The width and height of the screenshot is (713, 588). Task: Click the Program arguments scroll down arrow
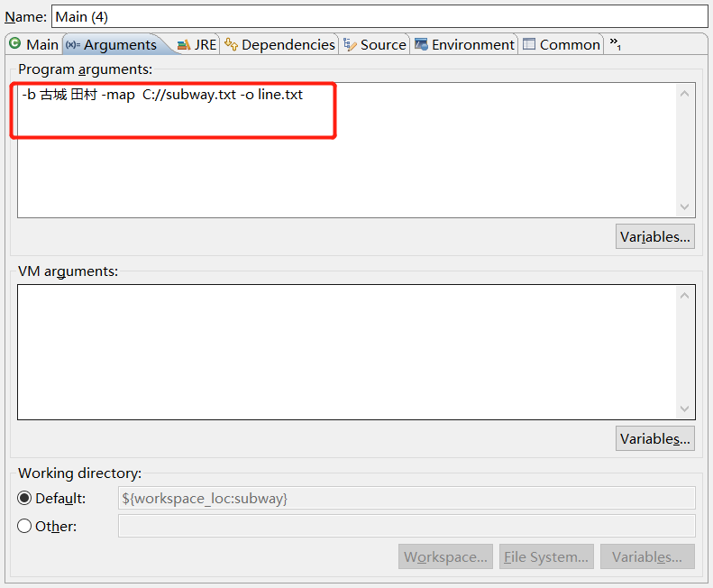(685, 207)
